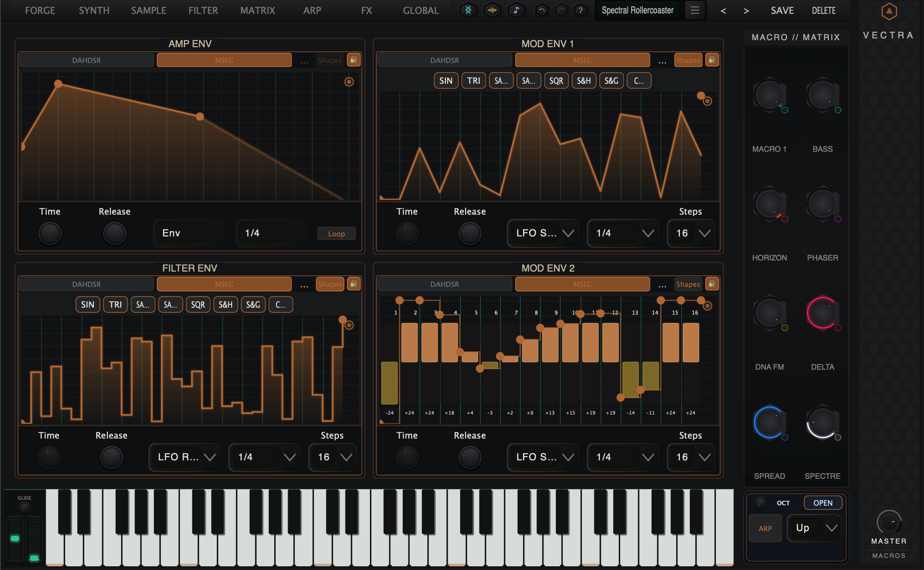Image resolution: width=924 pixels, height=570 pixels.
Task: Switch to the FORGE tab
Action: 40,10
